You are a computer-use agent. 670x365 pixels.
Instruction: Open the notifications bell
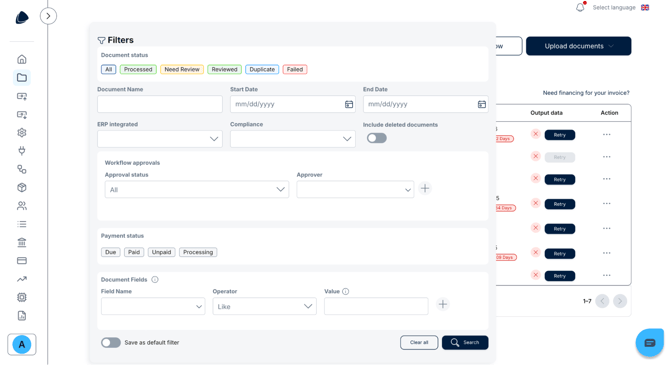point(580,7)
